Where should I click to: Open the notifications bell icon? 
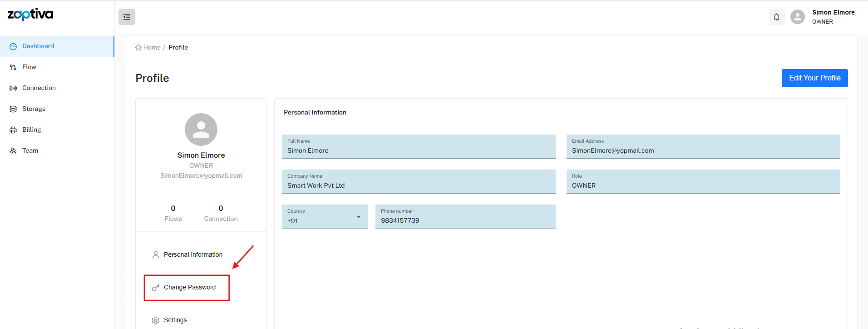[x=776, y=17]
